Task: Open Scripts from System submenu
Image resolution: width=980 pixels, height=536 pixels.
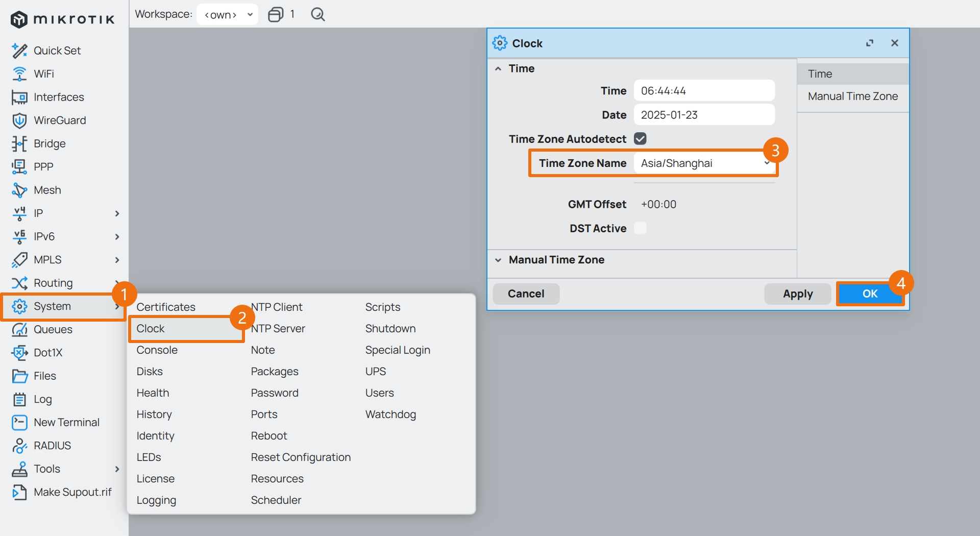Action: pos(383,307)
